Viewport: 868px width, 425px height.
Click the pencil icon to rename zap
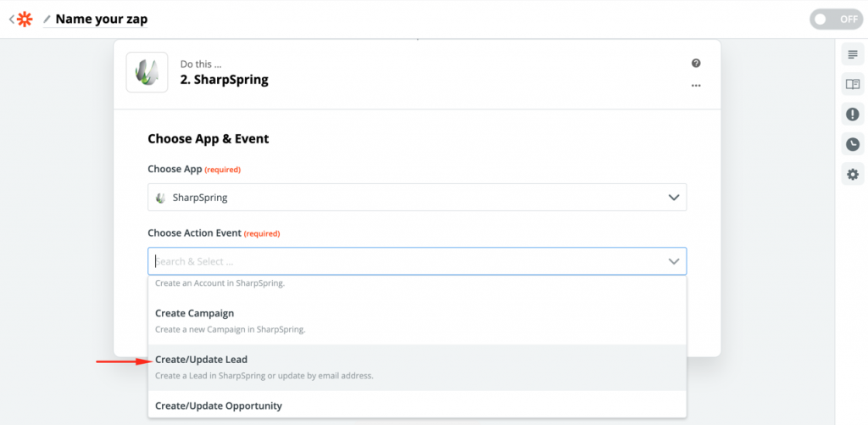click(47, 19)
